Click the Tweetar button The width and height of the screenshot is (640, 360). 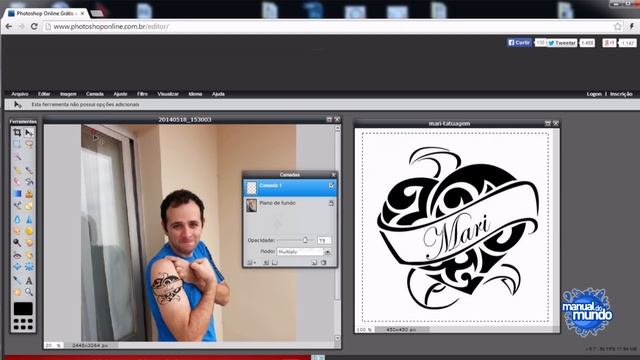[562, 43]
